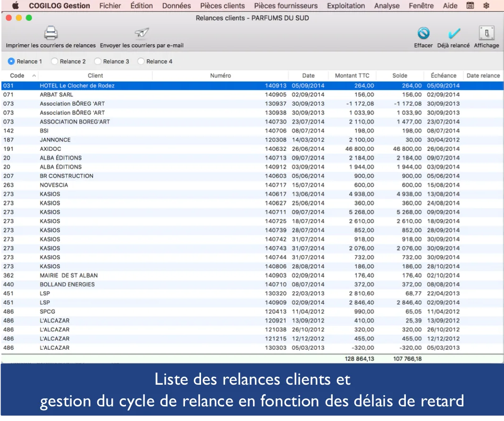Select the Relance 4 radio button
504x421 pixels.
pyautogui.click(x=141, y=61)
